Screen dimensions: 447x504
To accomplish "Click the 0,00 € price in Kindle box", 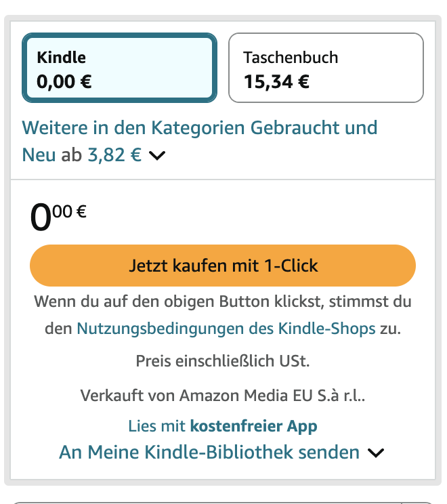I will tap(64, 83).
